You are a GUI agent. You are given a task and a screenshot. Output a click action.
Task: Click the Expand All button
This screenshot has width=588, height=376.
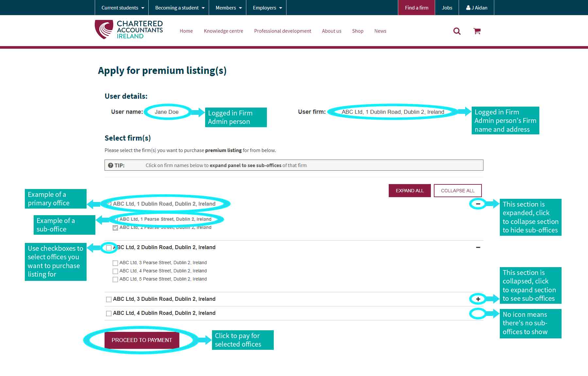click(x=409, y=191)
